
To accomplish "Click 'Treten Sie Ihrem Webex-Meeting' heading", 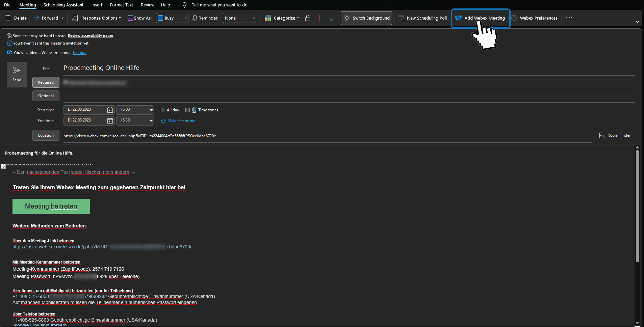I will (x=100, y=188).
